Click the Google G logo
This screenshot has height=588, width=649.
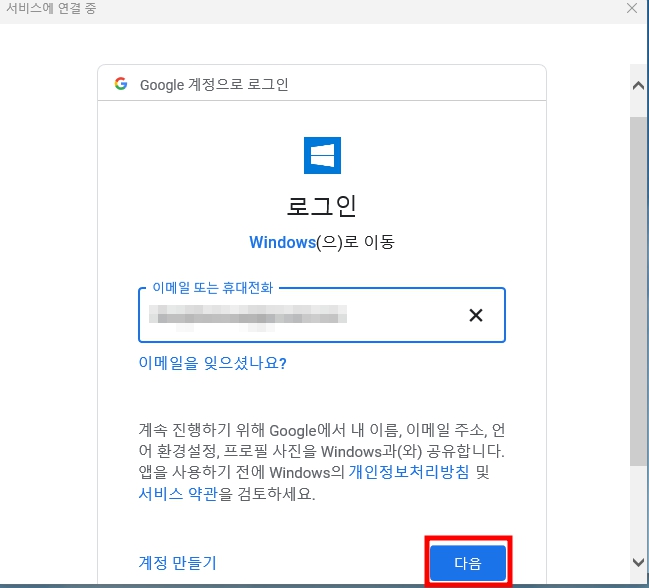coord(121,84)
